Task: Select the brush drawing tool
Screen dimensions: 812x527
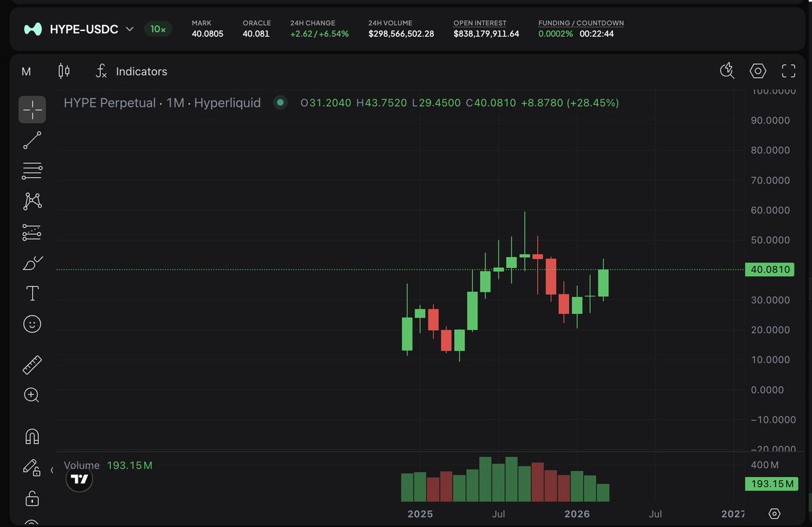Action: (x=32, y=263)
